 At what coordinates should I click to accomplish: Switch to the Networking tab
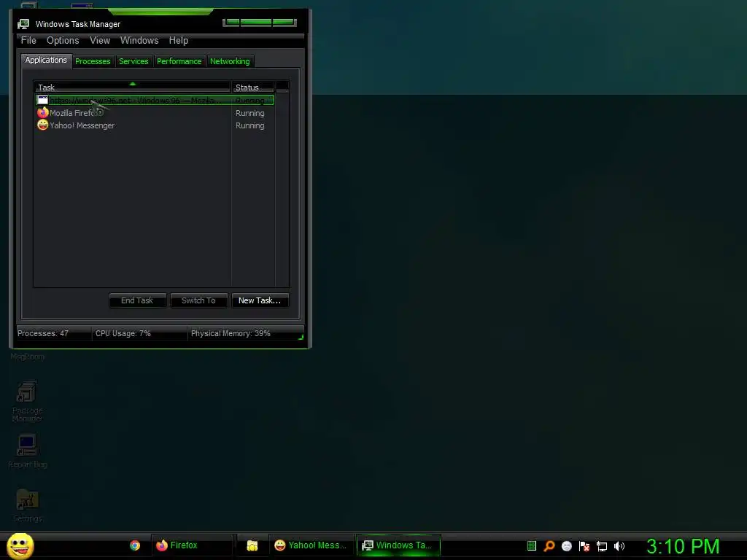pos(230,61)
